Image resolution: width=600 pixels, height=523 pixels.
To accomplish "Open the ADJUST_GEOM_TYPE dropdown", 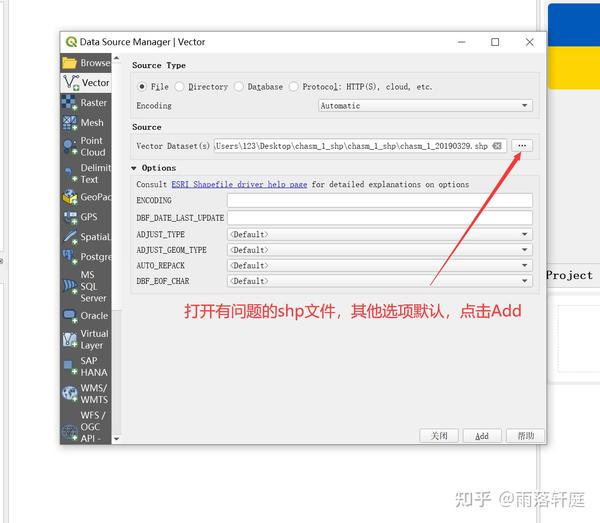I will [x=380, y=250].
